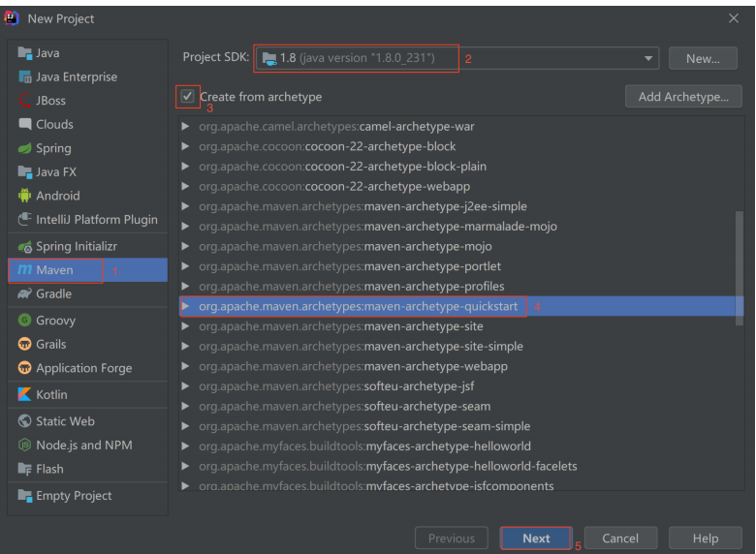Expand myfaces-archetype-helloworld node
Screen dimensions: 756x554
click(185, 446)
